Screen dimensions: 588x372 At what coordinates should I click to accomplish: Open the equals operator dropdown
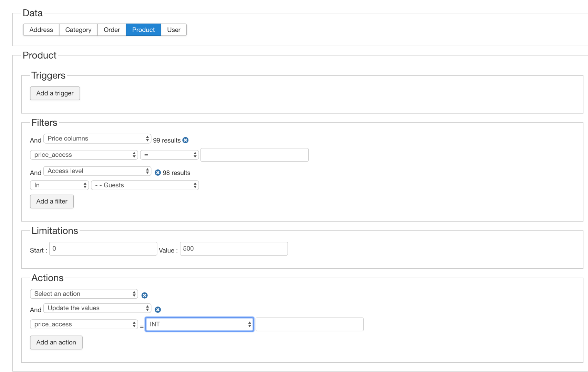[x=169, y=155]
